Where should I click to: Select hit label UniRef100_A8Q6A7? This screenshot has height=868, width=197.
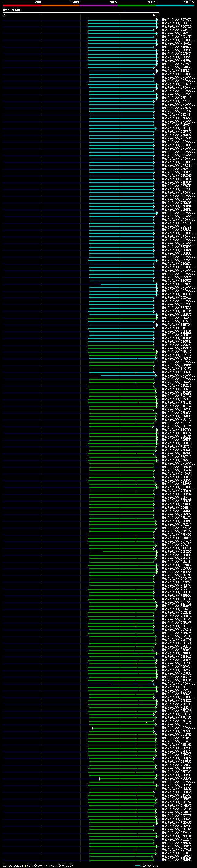tap(177, 372)
